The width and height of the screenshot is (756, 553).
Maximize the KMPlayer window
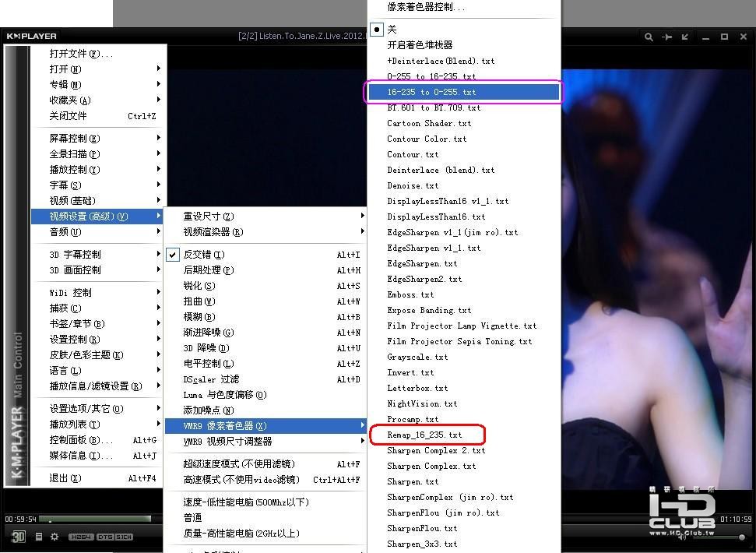click(724, 37)
